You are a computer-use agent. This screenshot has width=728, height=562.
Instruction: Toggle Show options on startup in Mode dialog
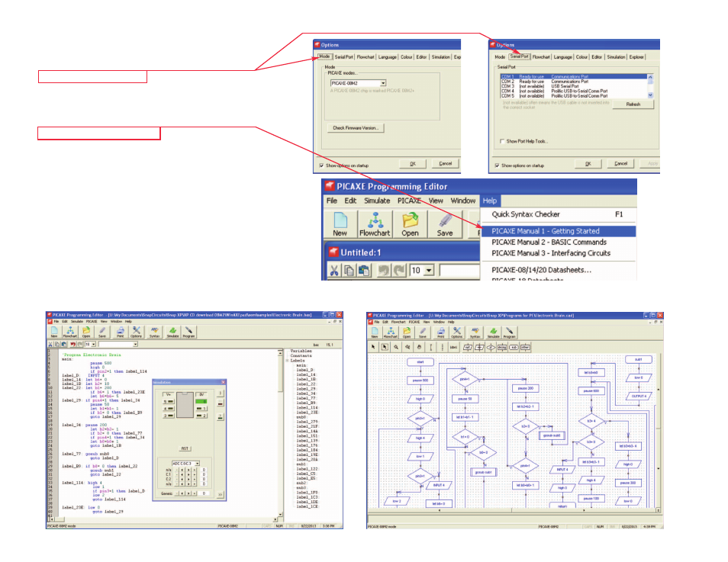[x=321, y=165]
